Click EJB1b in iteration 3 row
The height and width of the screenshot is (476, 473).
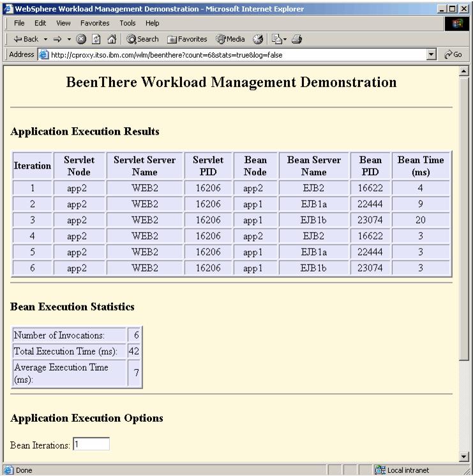coord(313,220)
